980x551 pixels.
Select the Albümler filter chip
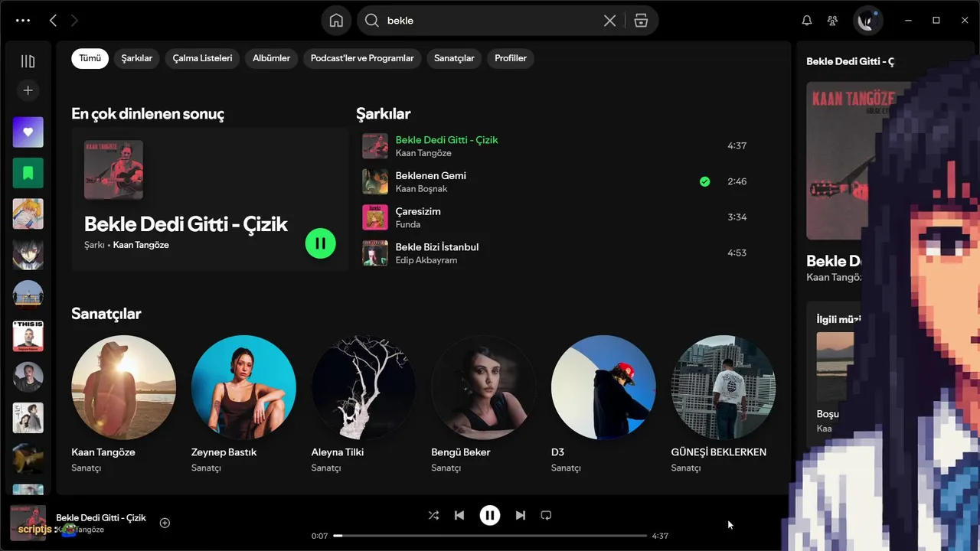click(271, 58)
